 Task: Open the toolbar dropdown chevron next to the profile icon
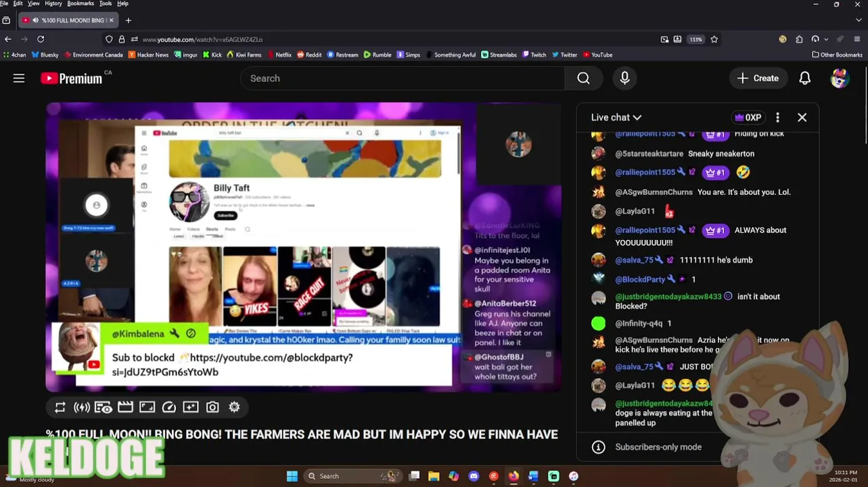[x=825, y=39]
